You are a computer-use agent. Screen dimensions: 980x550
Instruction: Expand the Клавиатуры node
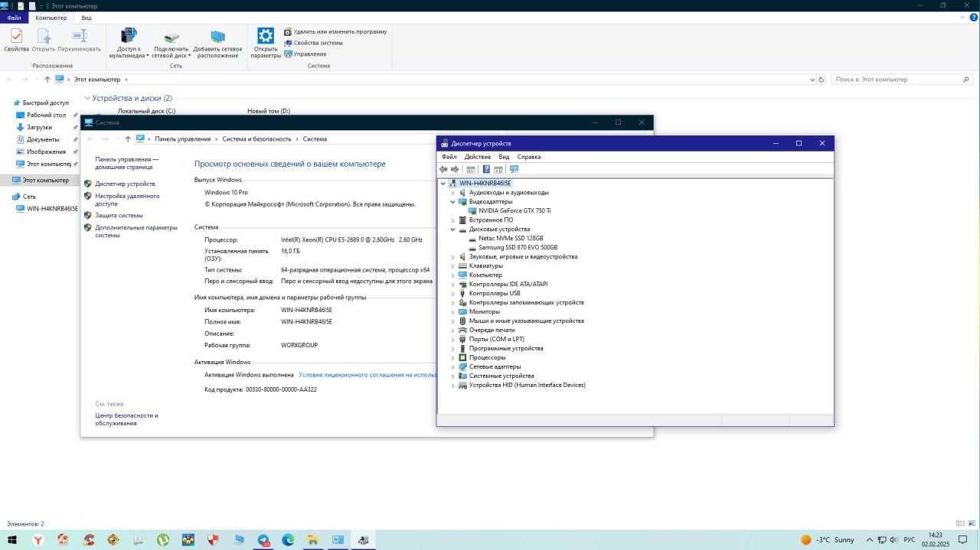[x=452, y=266]
